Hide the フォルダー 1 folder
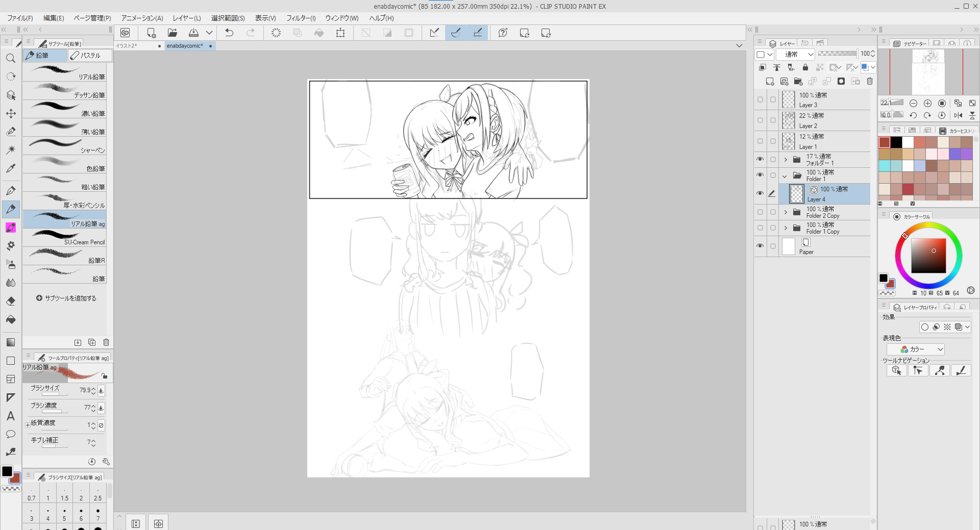 (760, 160)
